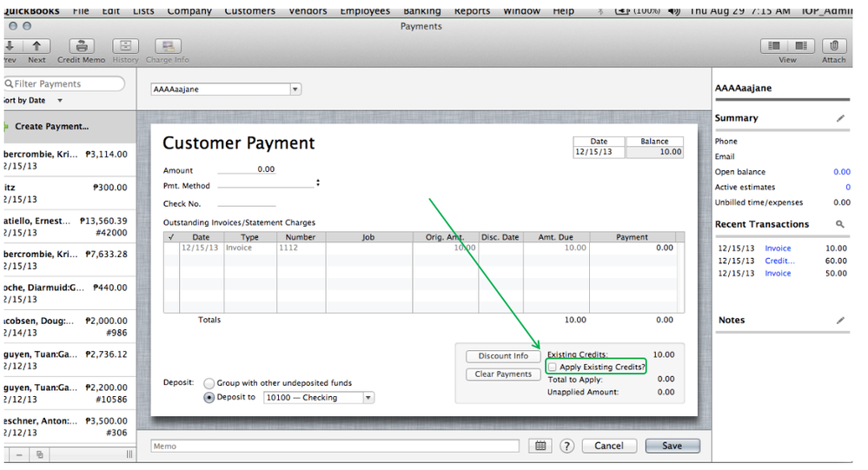The image size is (868, 470).
Task: Select the ₱2,000.00 #986 payment entry
Action: coord(68,327)
